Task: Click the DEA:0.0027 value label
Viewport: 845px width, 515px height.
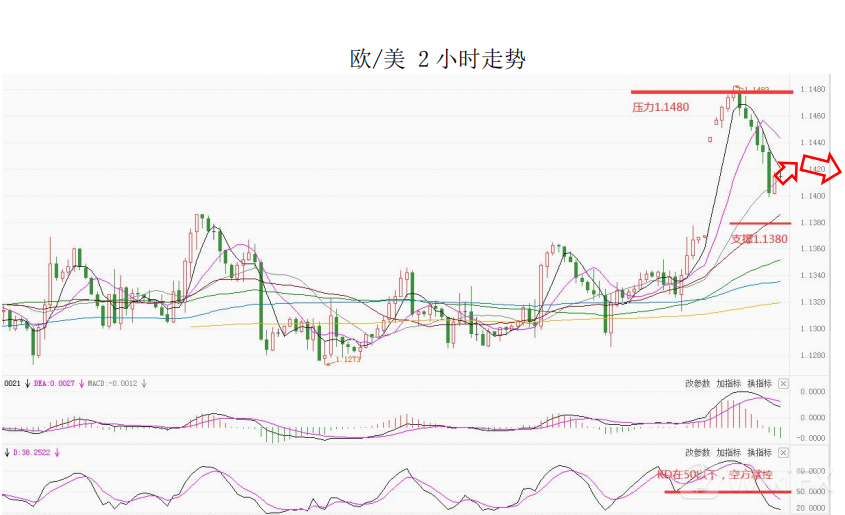Action: coord(54,384)
